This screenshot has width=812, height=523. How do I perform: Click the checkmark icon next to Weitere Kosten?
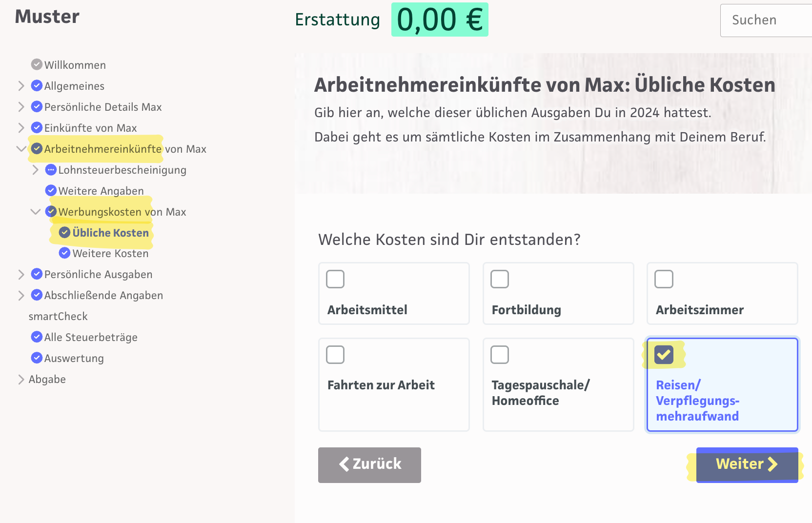point(64,253)
